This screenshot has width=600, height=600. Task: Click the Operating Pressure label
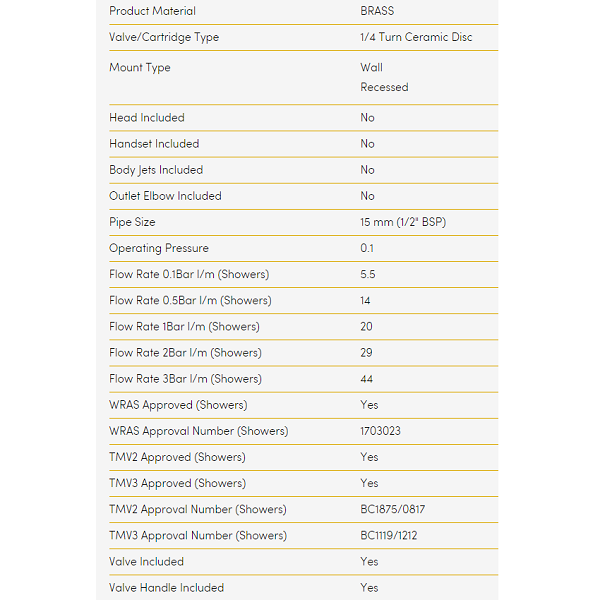point(159,248)
